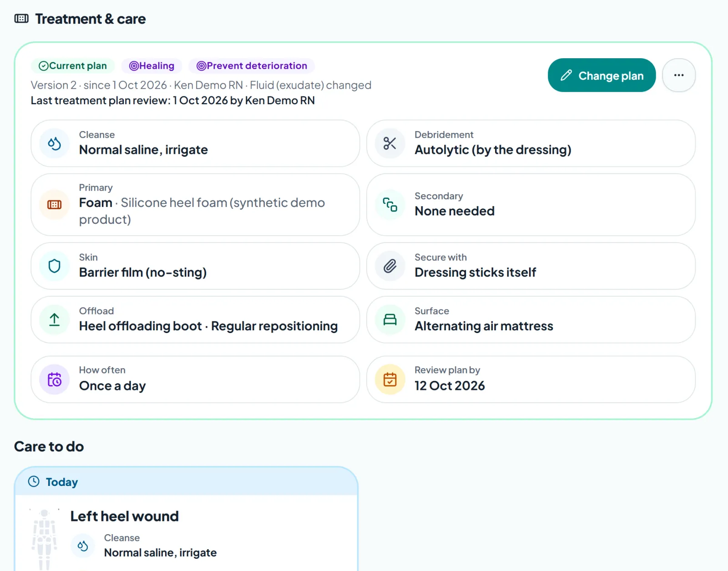Click the clock icon beside Today
728x571 pixels.
tap(34, 481)
